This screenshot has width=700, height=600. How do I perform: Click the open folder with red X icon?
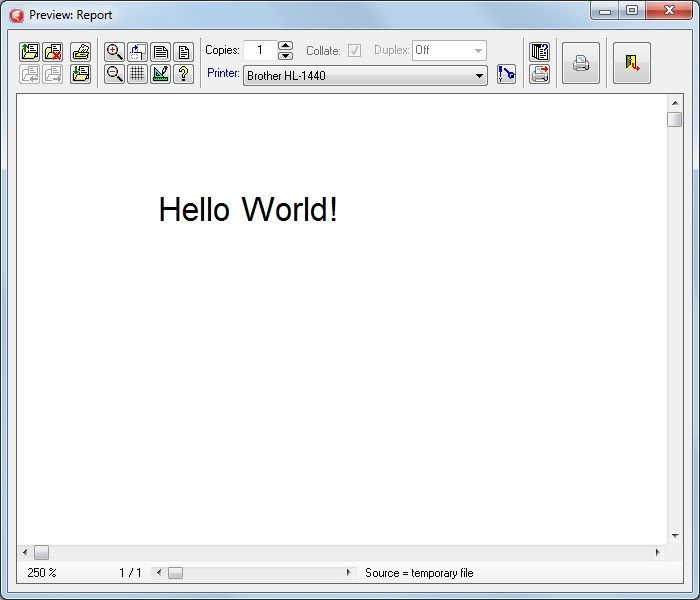(53, 52)
